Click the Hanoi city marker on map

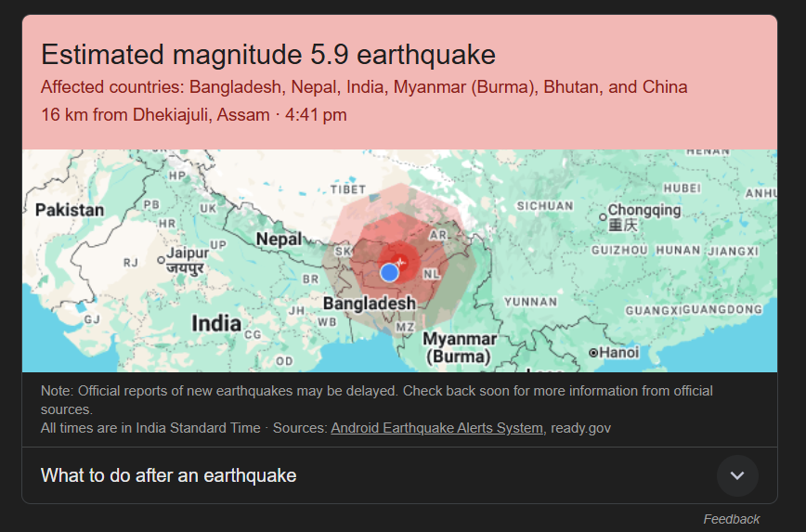pyautogui.click(x=593, y=353)
